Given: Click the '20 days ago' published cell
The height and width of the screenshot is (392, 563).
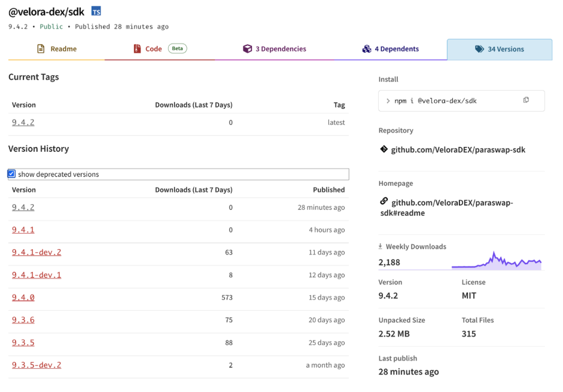Looking at the screenshot, I should (327, 320).
